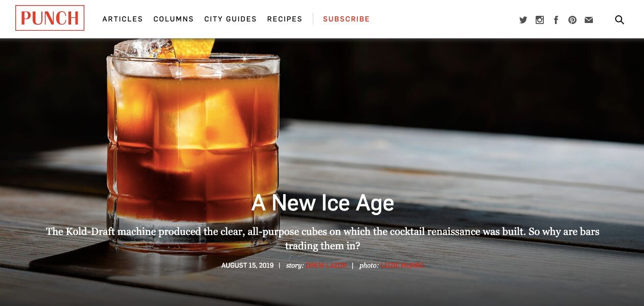
Task: View photographer Lizzie Munro's page
Action: pyautogui.click(x=402, y=266)
